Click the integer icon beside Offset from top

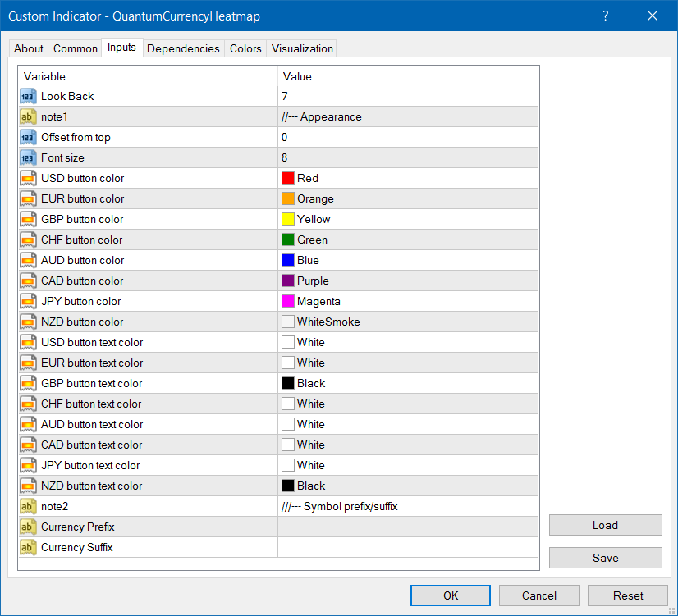click(x=28, y=137)
